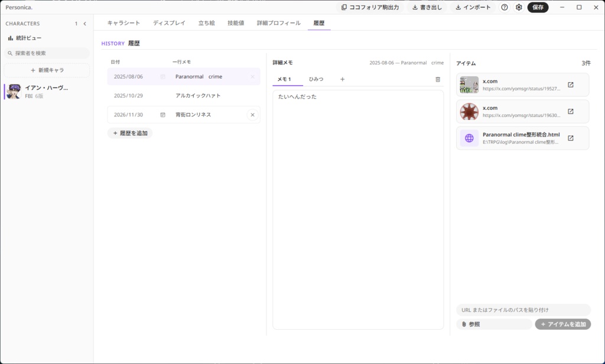The image size is (605, 364).
Task: Open the first x.com item externally
Action: [571, 84]
